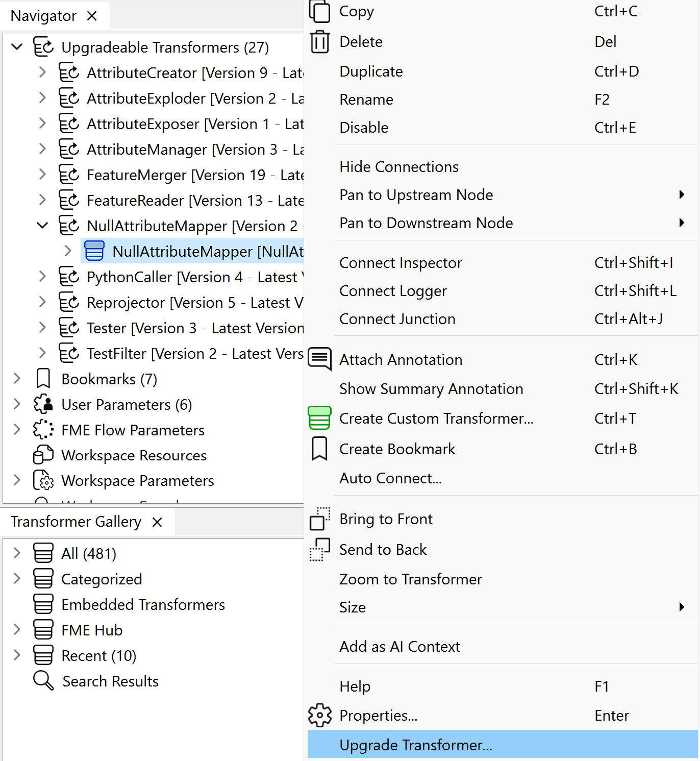Image resolution: width=700 pixels, height=761 pixels.
Task: Click the Upgradeable Transformers root icon
Action: pyautogui.click(x=43, y=47)
